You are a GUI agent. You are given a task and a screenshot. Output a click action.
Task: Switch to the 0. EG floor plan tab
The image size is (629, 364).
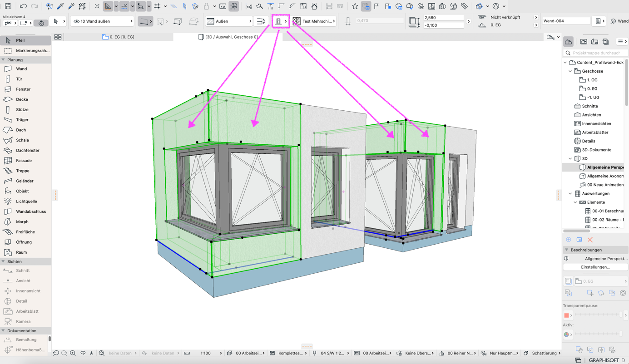tap(118, 37)
